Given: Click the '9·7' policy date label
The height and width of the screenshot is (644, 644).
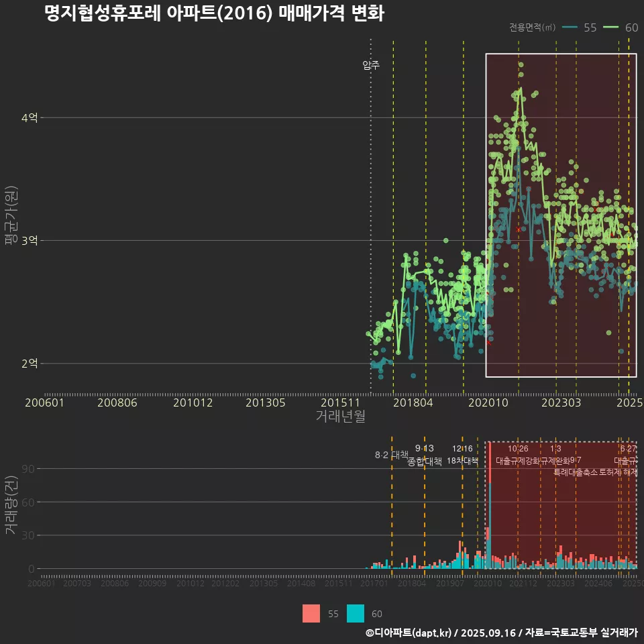Looking at the screenshot, I should pos(576,460).
